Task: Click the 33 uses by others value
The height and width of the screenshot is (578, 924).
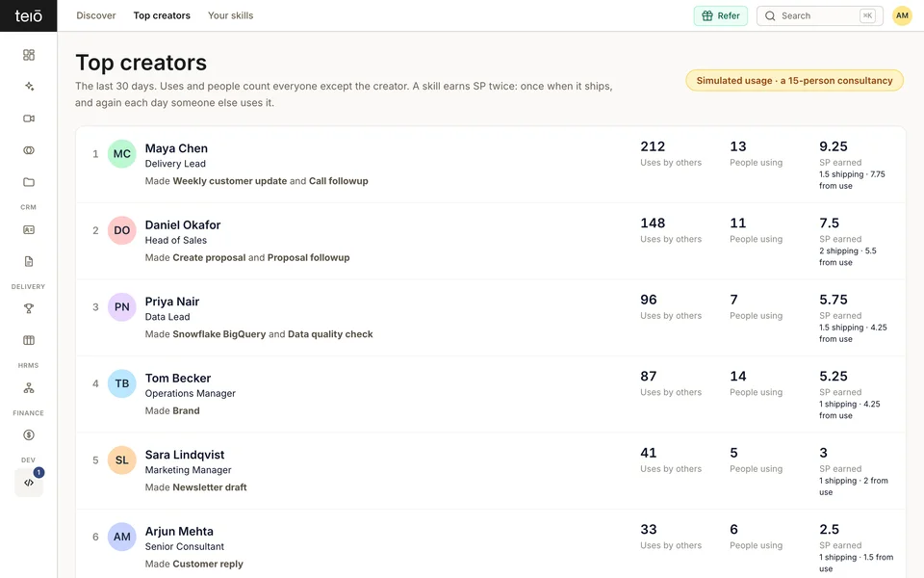Action: tap(649, 530)
